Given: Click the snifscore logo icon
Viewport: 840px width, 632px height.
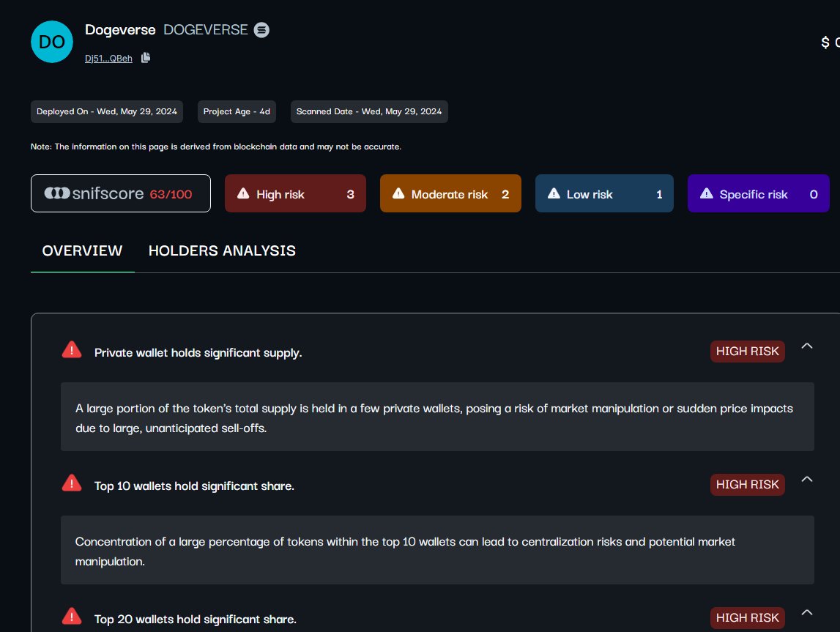Looking at the screenshot, I should tap(57, 193).
